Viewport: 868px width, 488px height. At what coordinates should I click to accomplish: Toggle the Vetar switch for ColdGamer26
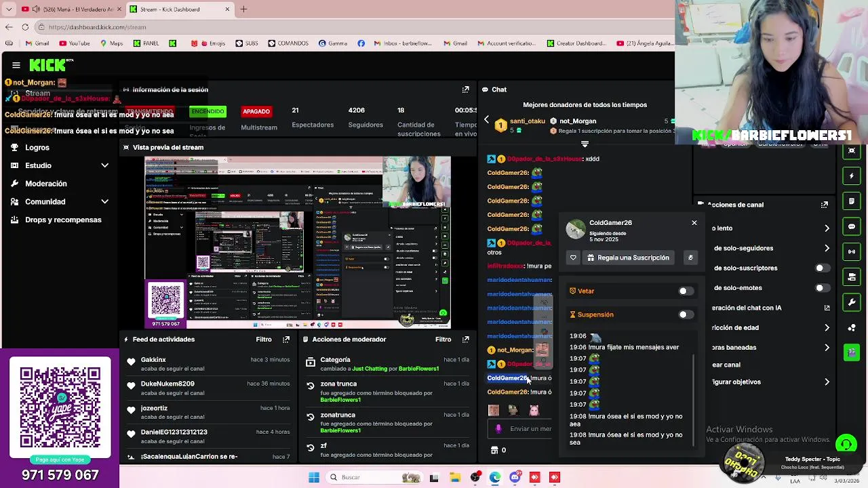coord(686,291)
